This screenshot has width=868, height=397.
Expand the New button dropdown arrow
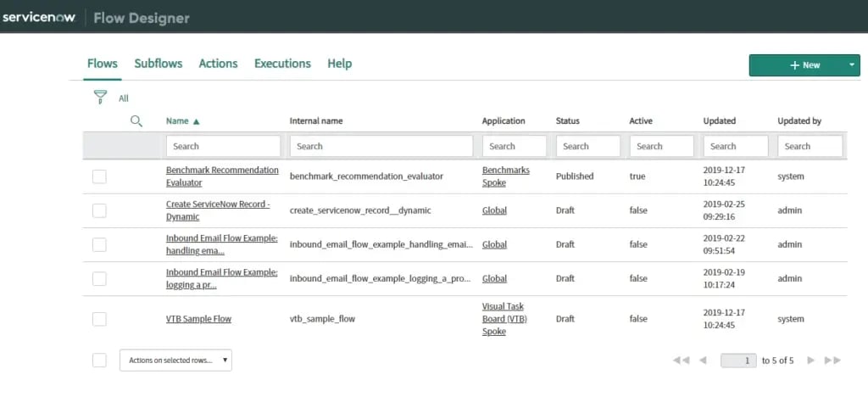tap(851, 65)
